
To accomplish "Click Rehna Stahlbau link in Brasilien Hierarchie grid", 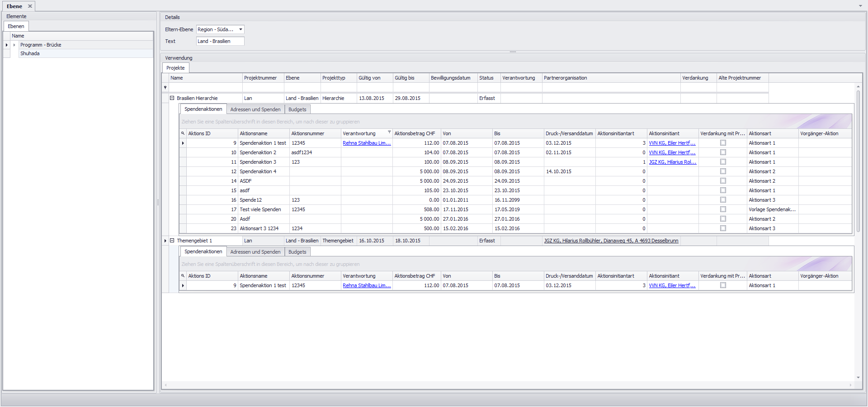I will (366, 143).
